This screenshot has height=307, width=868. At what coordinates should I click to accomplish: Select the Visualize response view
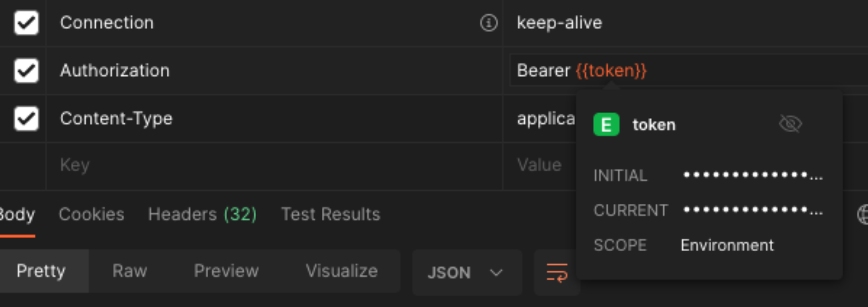coord(342,271)
